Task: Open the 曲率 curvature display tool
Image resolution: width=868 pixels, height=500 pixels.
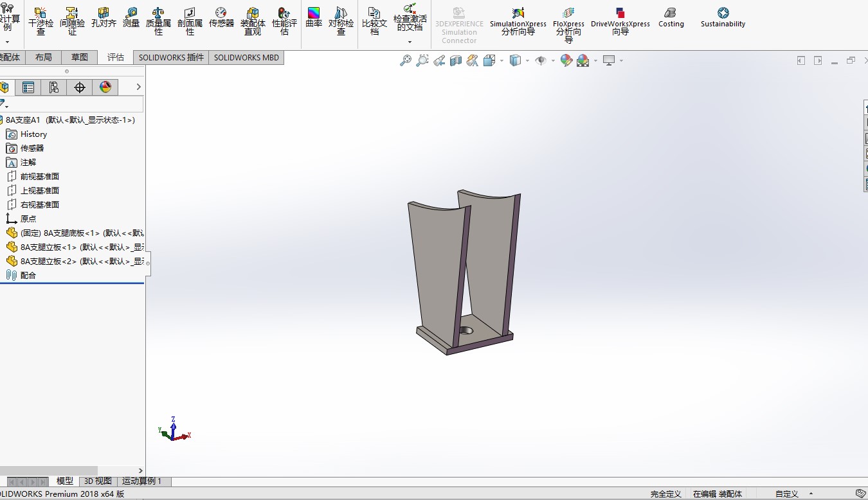Action: tap(314, 17)
